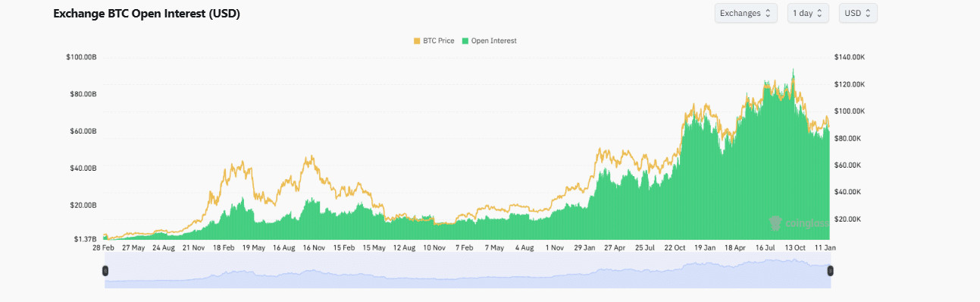Click the 4 Aug date label
The height and width of the screenshot is (302, 980).
pyautogui.click(x=524, y=247)
